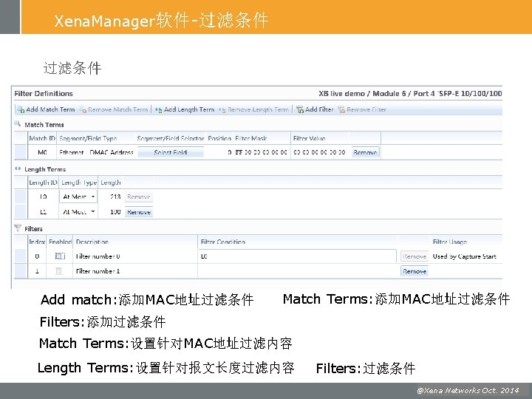Click the Remove Match Term label
Viewport: 532px width, 399px height.
(x=117, y=109)
